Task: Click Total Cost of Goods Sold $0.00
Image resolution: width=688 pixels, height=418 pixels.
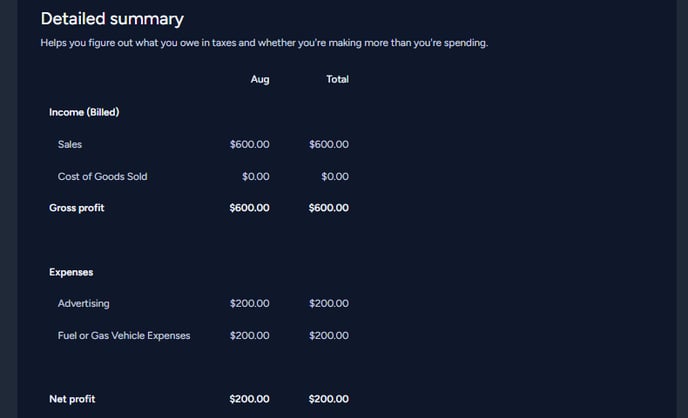Action: 335,176
